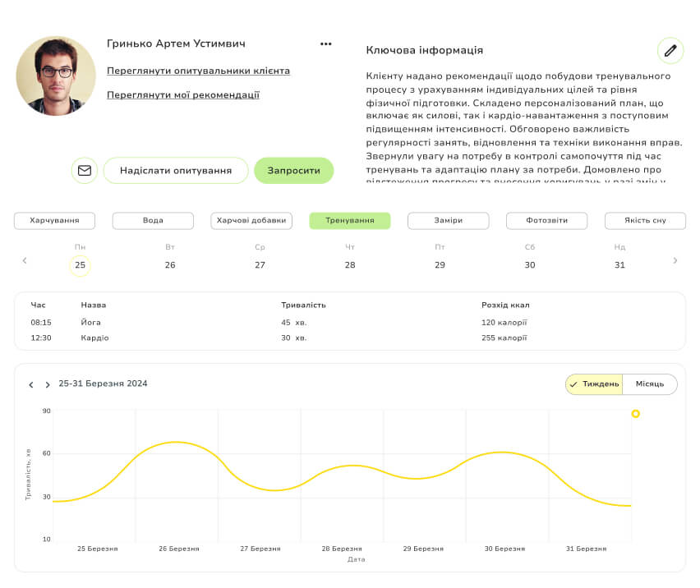The width and height of the screenshot is (700, 588).
Task: Open the Харчові добавки tab
Action: pyautogui.click(x=251, y=221)
